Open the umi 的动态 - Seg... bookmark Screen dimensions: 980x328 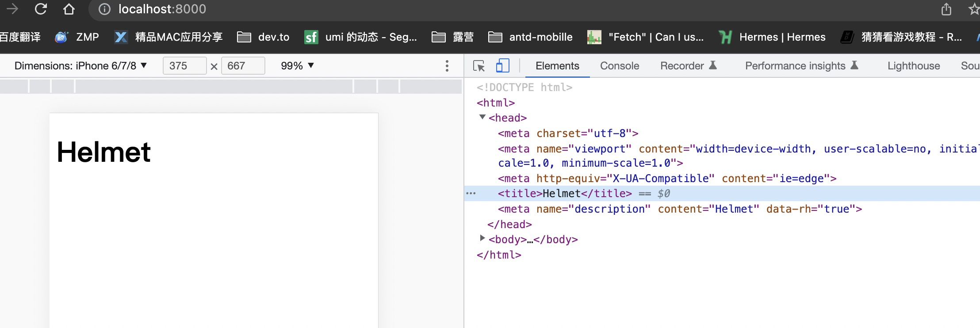pyautogui.click(x=361, y=37)
